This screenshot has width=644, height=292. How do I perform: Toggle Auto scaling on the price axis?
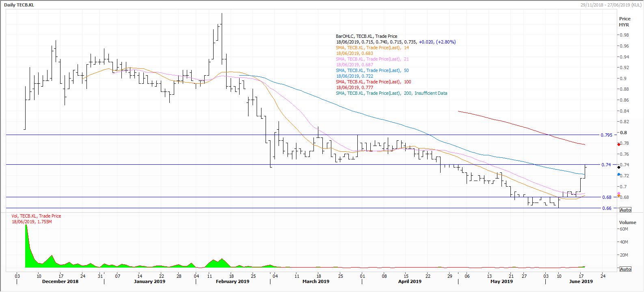625,210
